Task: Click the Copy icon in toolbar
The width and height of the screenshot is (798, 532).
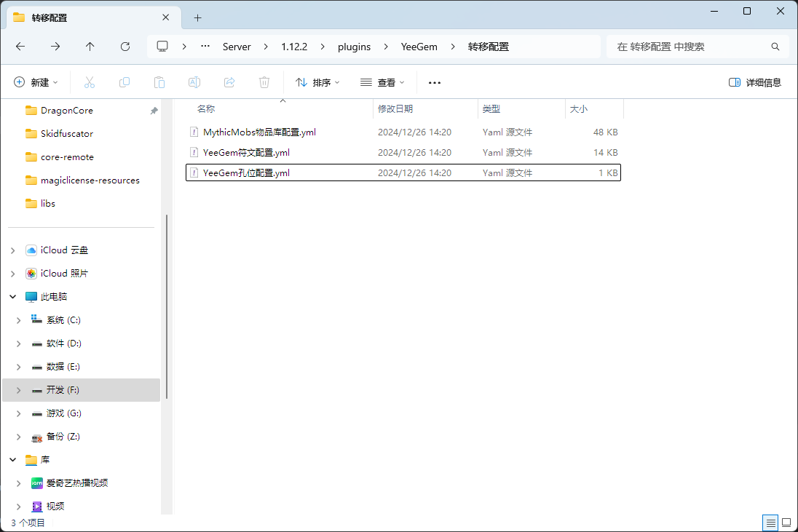Action: coord(125,82)
